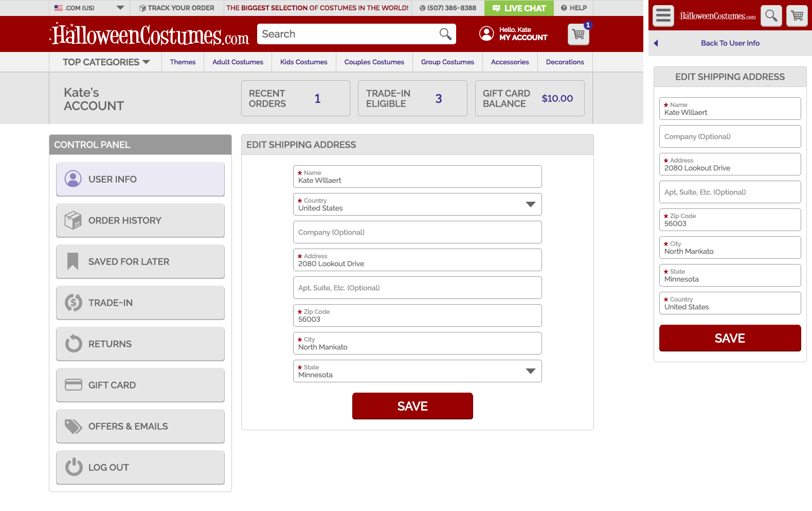The image size is (812, 511).
Task: Expand the .COM (US) region dropdown
Action: 120,8
